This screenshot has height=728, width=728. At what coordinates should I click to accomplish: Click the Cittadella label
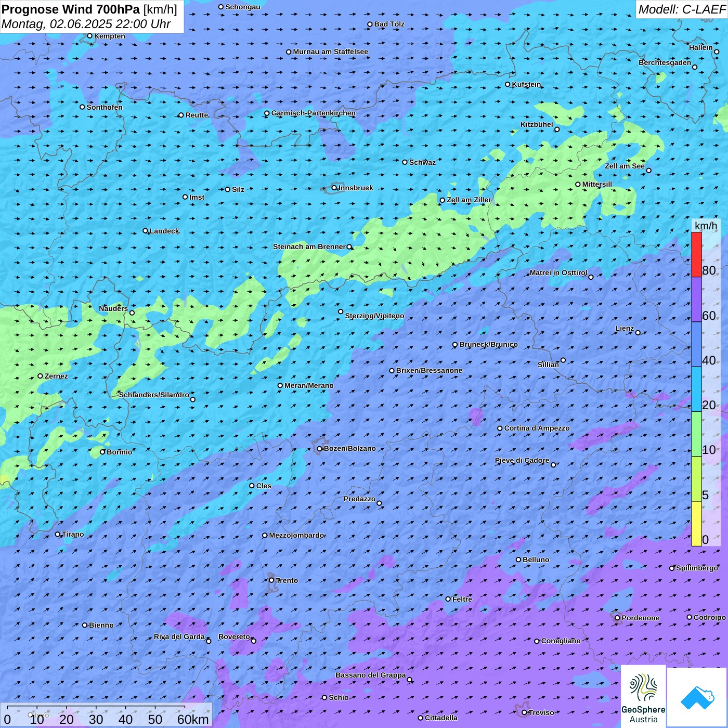click(441, 718)
